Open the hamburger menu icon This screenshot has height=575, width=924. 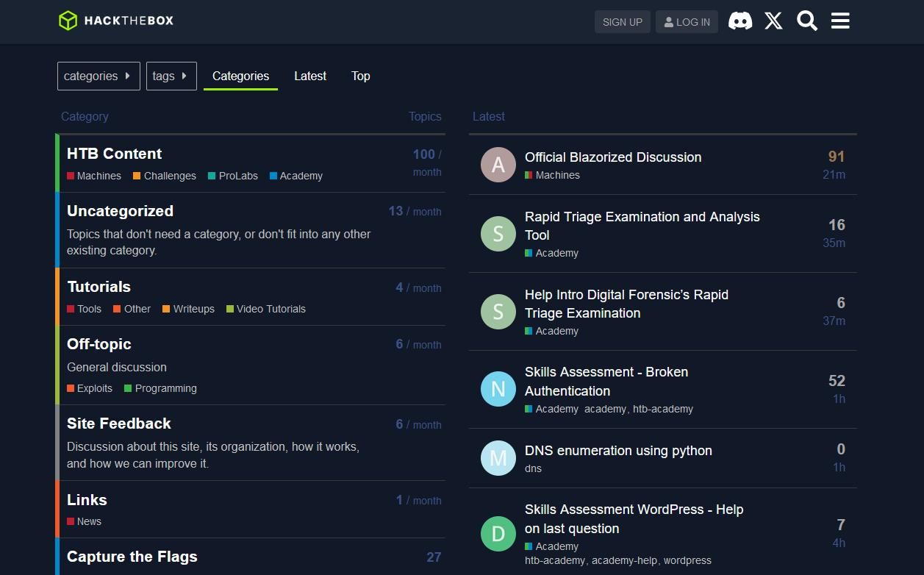[840, 21]
